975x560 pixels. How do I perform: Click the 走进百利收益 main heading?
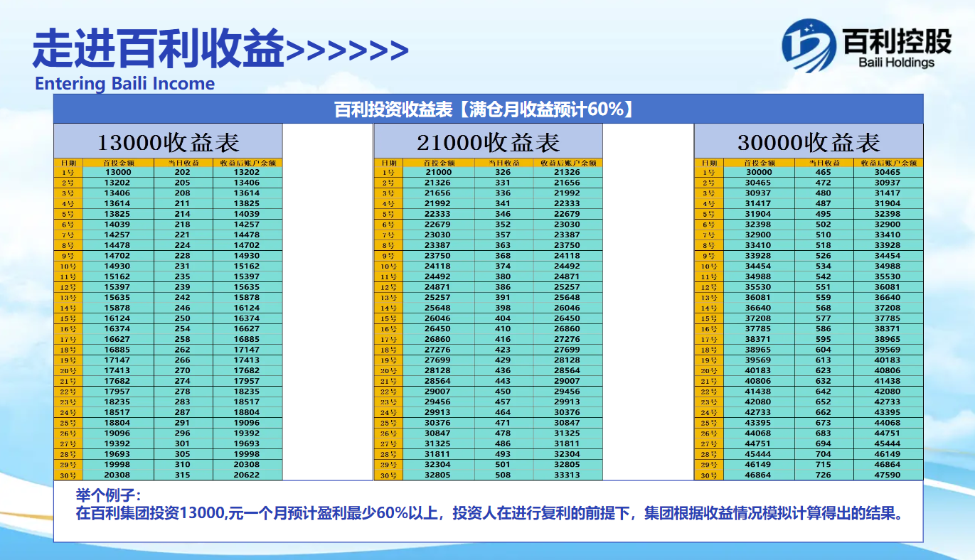(x=159, y=48)
